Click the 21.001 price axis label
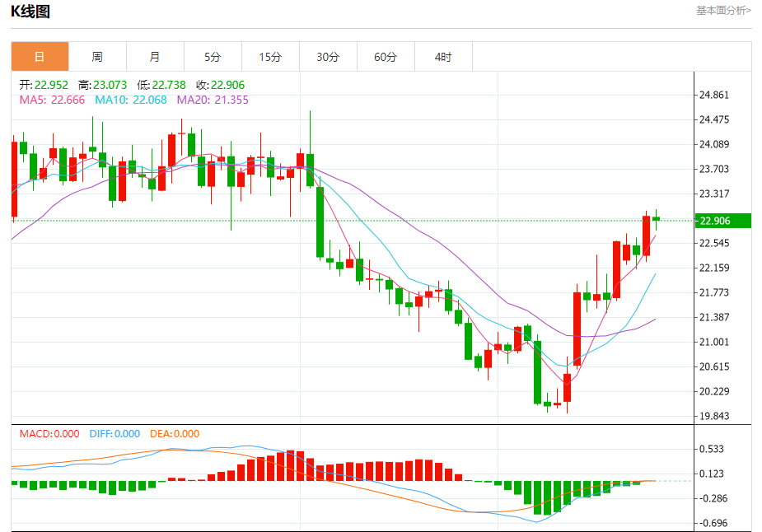 [714, 342]
